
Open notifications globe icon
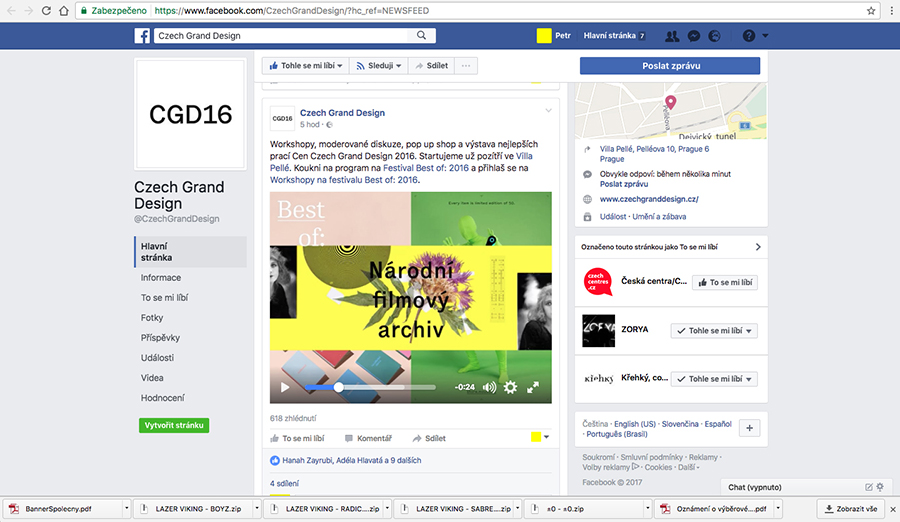(x=714, y=36)
